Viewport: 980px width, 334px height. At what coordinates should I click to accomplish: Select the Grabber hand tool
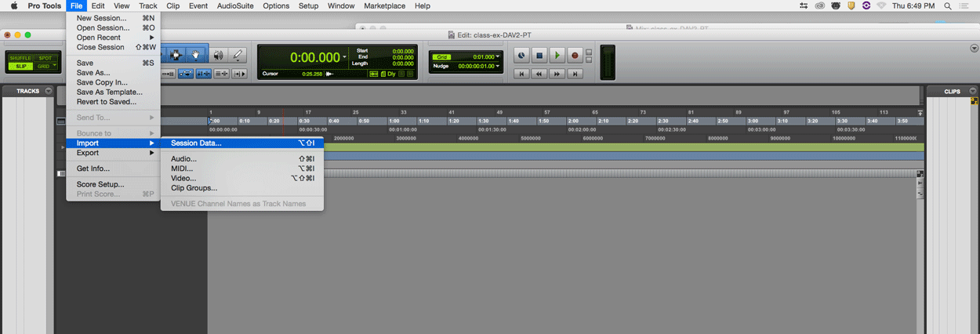click(x=195, y=55)
